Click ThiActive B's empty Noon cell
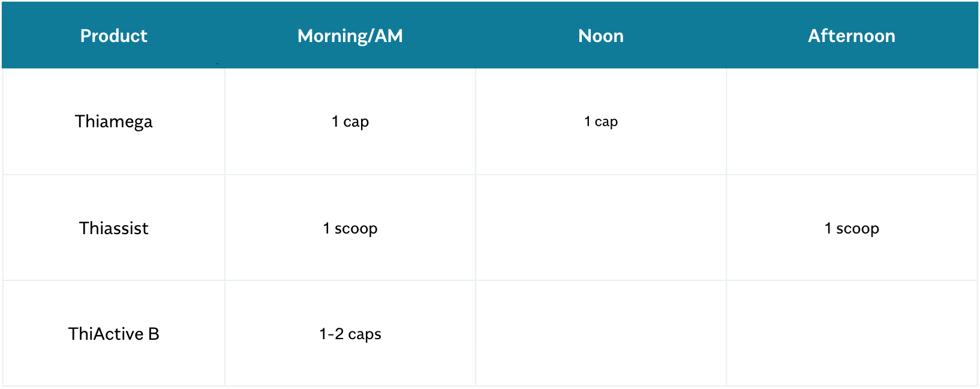980x389 pixels. click(601, 334)
